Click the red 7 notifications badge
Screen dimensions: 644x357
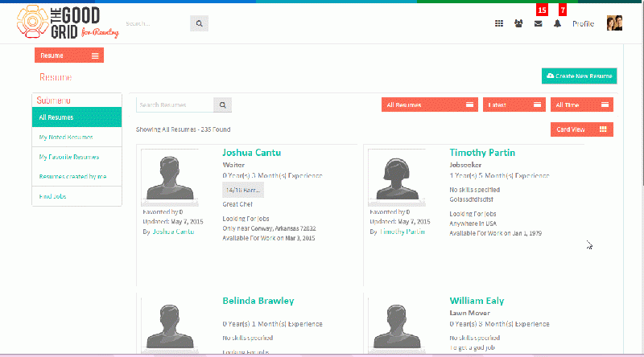pos(563,10)
